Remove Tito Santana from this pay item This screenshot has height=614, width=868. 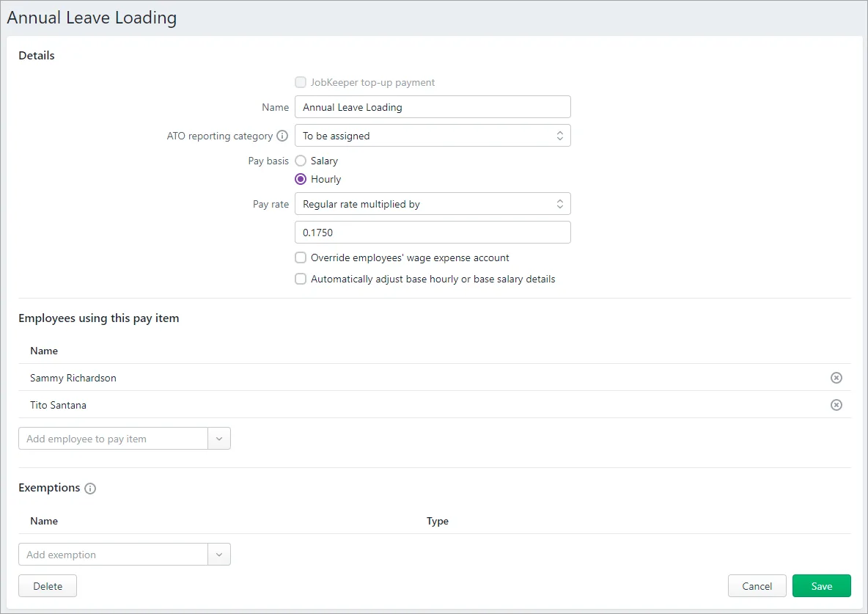pyautogui.click(x=836, y=404)
